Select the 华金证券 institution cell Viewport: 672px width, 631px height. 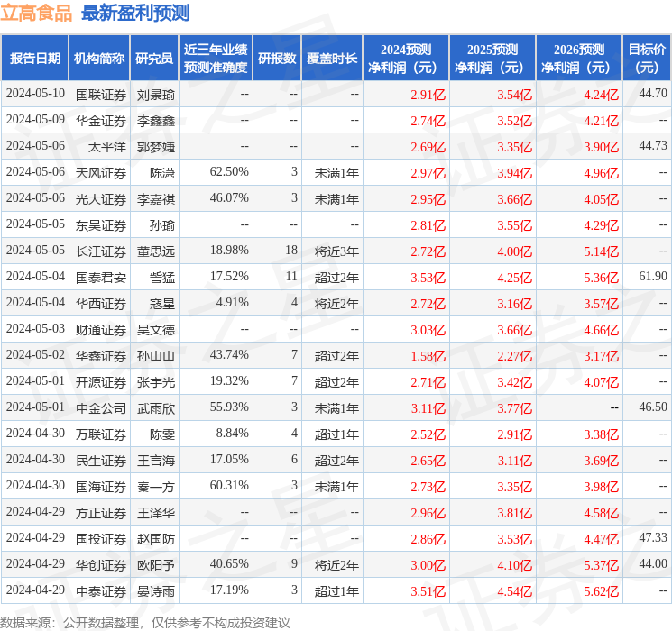101,121
